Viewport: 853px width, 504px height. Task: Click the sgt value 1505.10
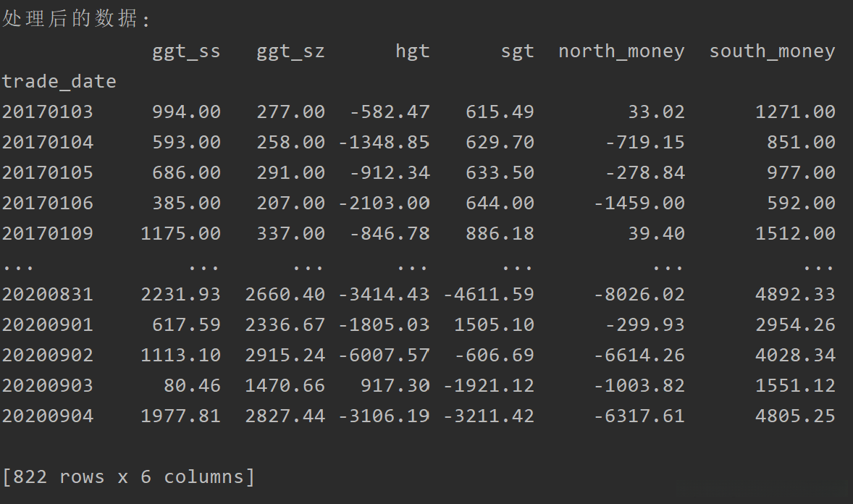pos(494,325)
